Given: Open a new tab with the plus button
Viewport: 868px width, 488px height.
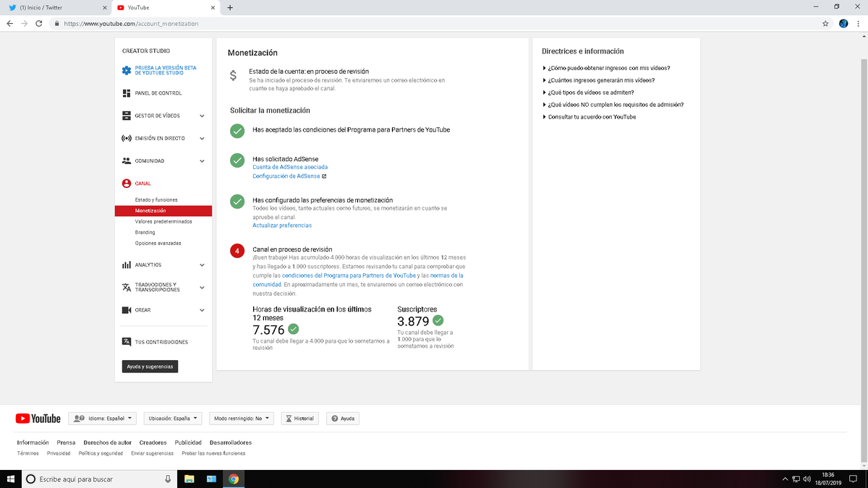Looking at the screenshot, I should [230, 7].
